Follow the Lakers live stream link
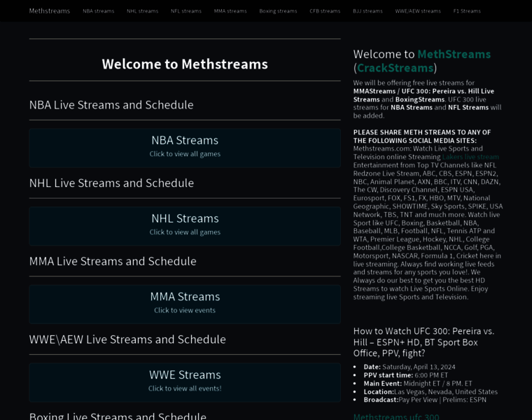The height and width of the screenshot is (420, 532). pyautogui.click(x=470, y=157)
